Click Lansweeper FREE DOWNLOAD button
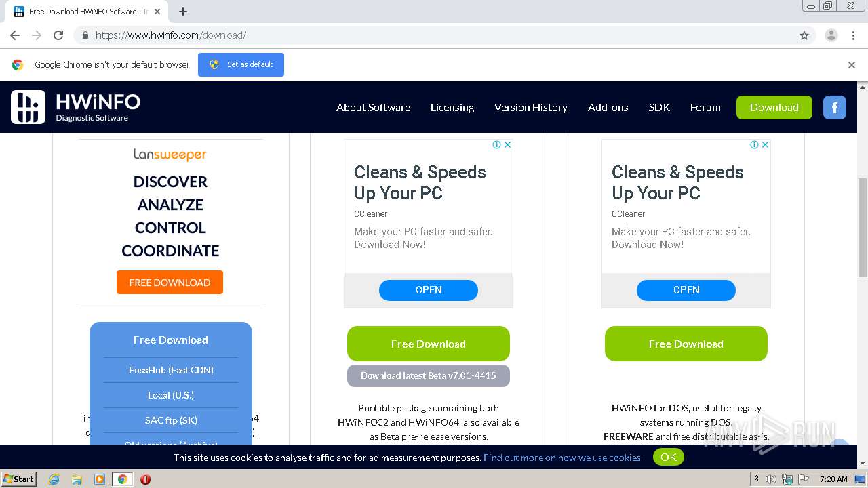This screenshot has width=868, height=488. [x=170, y=283]
